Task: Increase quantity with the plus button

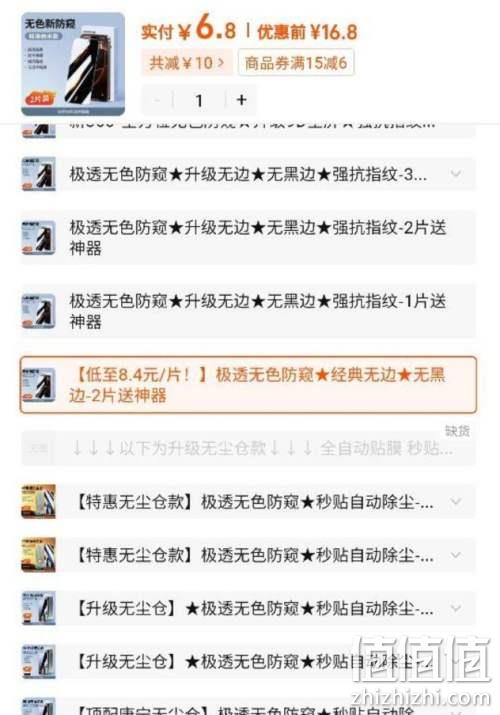Action: 242,100
